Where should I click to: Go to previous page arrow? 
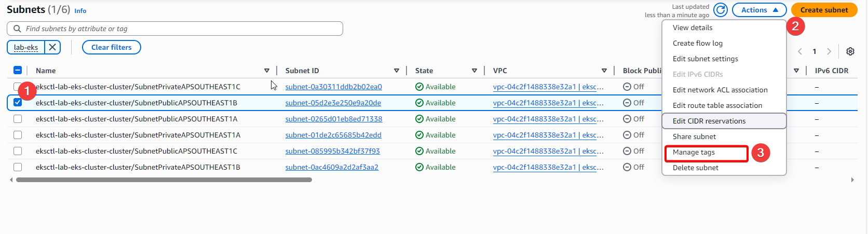pos(800,51)
